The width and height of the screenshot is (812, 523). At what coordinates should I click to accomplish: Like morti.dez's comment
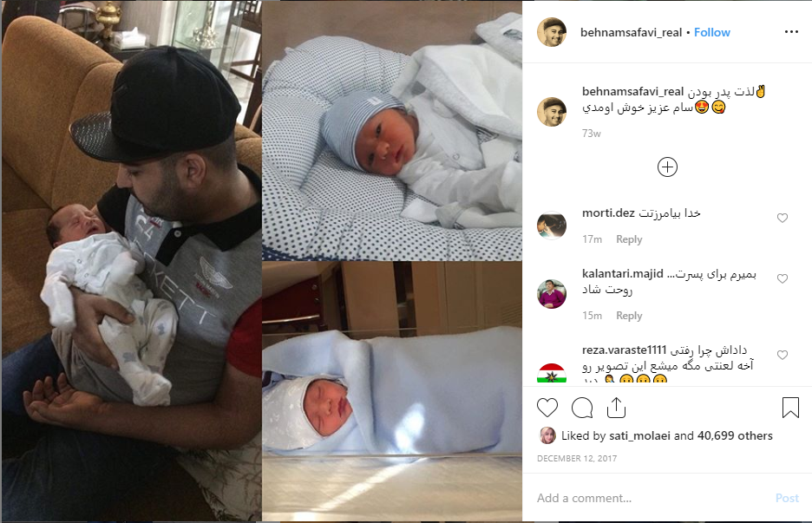(x=783, y=218)
